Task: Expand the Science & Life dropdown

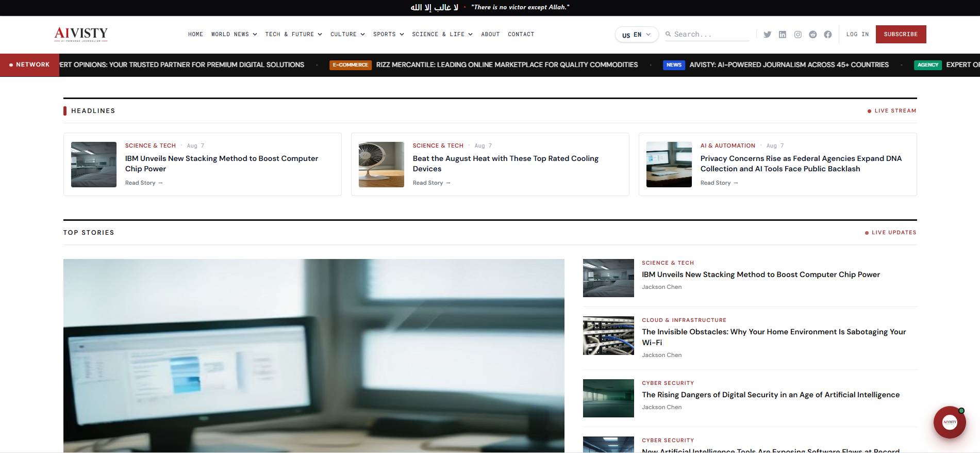Action: tap(442, 35)
